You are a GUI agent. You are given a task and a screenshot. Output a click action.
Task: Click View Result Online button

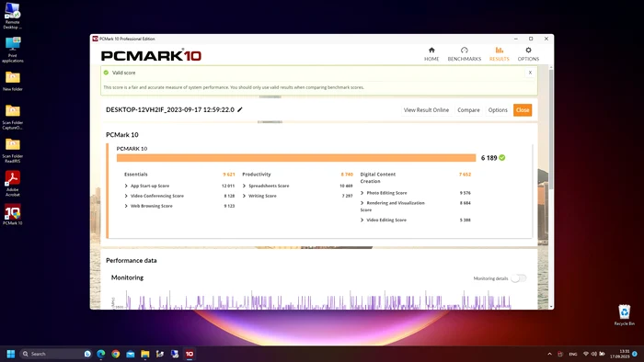[426, 110]
